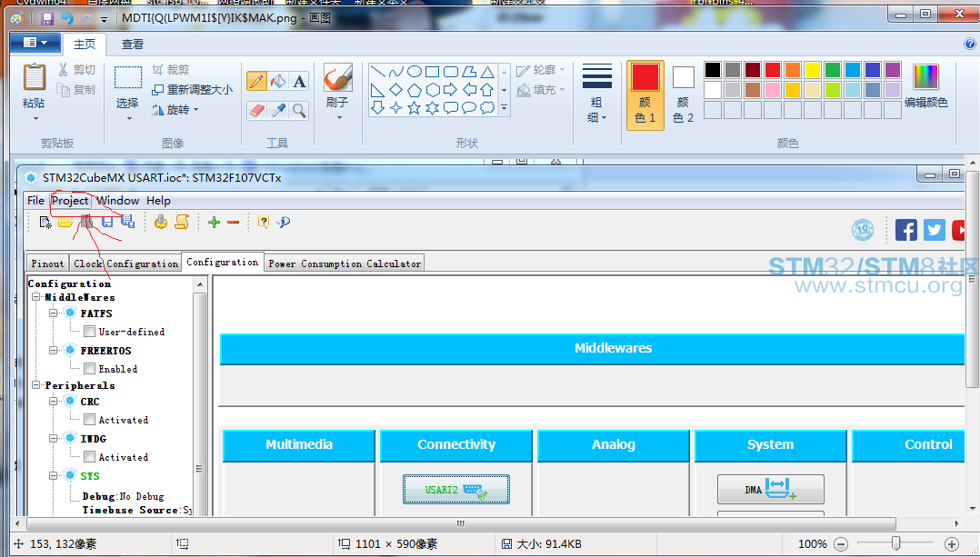This screenshot has width=980, height=557.
Task: Click the Paste (粘贴) clipboard icon
Action: coord(34,77)
